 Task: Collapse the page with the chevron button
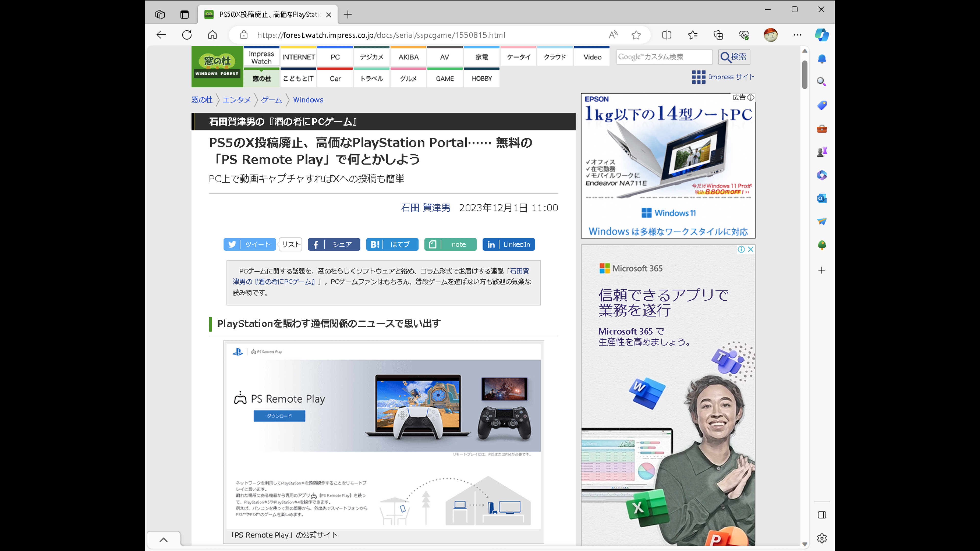[164, 540]
